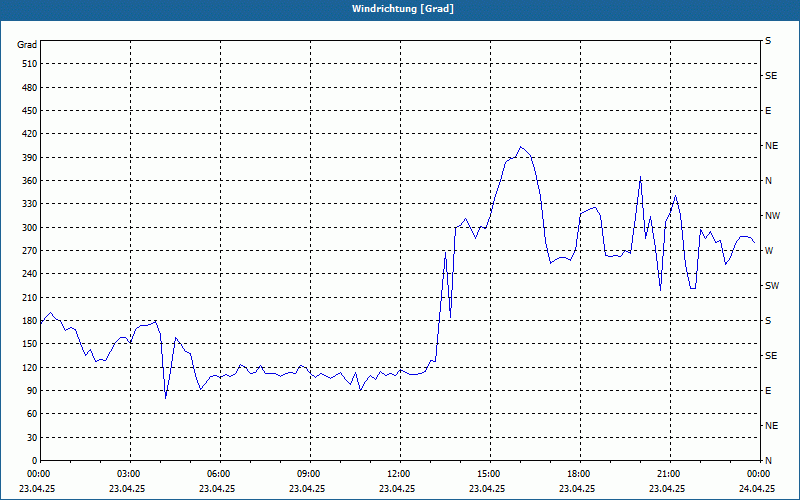The image size is (800, 500).
Task: Click the 24.04.25 date label
Action: 757,488
